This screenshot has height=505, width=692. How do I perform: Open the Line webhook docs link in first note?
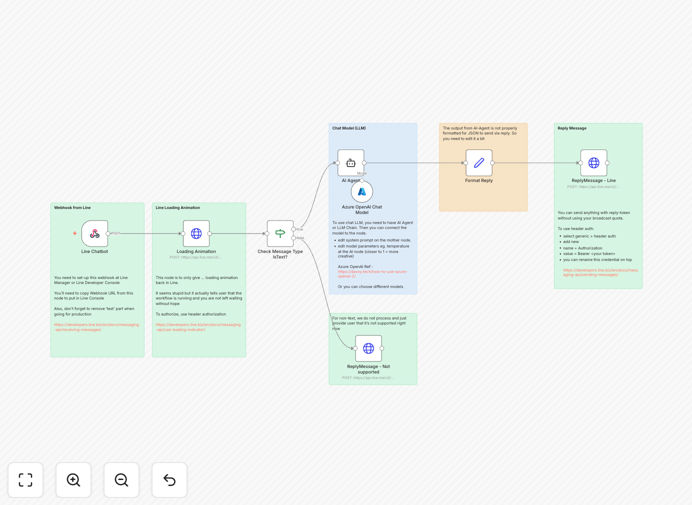(x=96, y=327)
